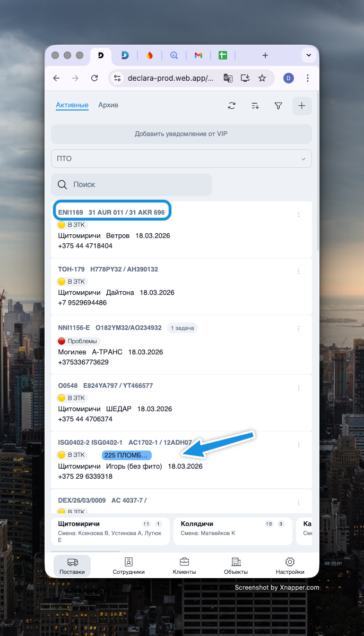Expand tab search dropdown arrow
The image size is (364, 636).
pos(308,55)
